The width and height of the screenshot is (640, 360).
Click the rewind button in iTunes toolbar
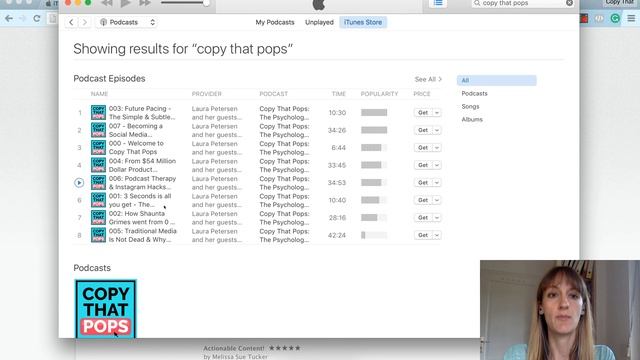point(107,3)
